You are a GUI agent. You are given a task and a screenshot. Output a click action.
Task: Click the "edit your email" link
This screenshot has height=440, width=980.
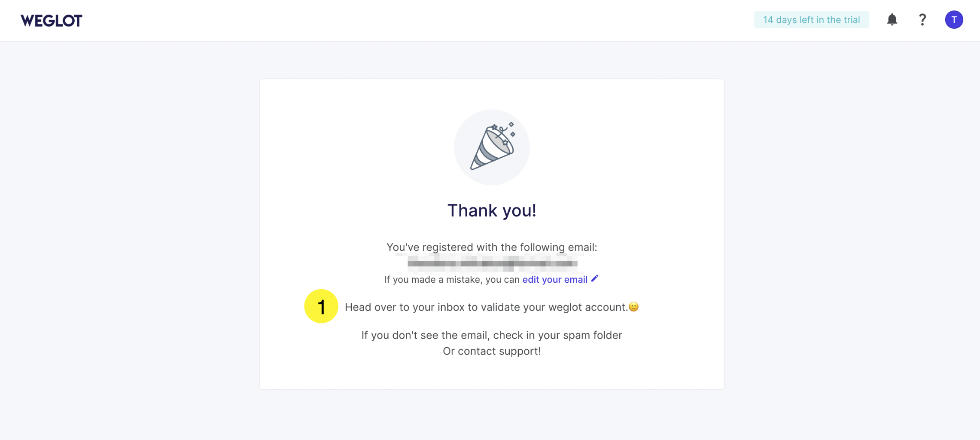coord(554,280)
